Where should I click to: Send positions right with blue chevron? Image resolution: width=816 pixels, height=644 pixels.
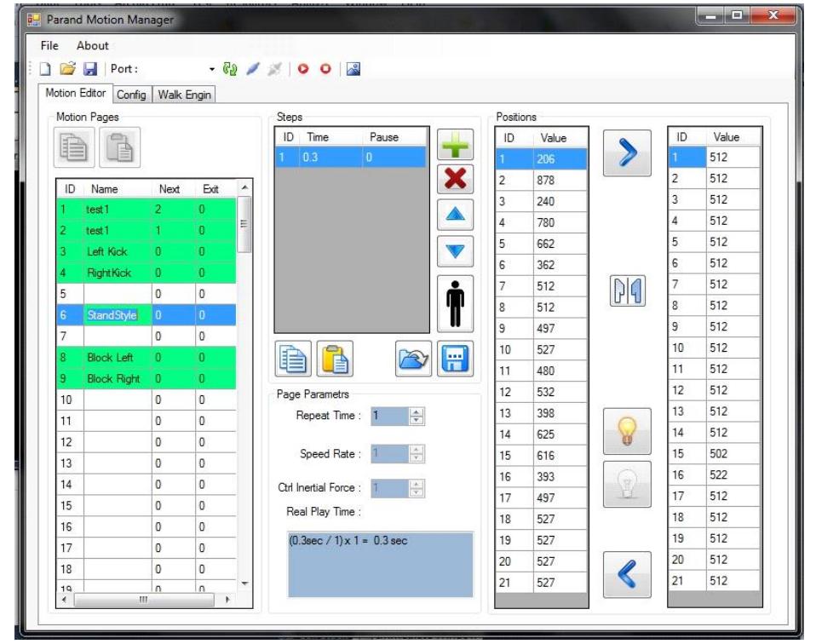[627, 153]
